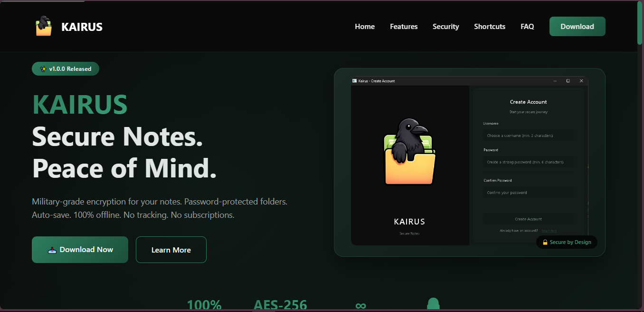Viewport: 644px width, 312px height.
Task: Click the Kairus window title bar icon
Action: click(354, 81)
